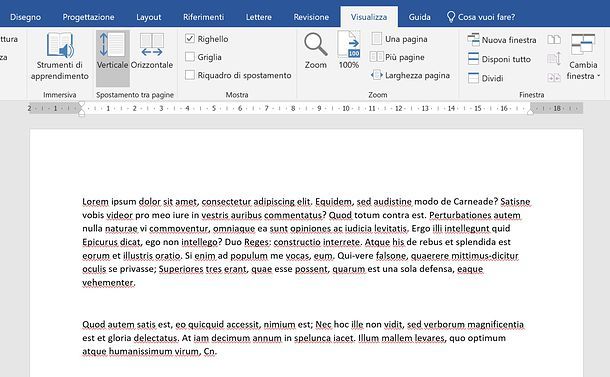
Task: Uncheck the Righello checkbox
Action: (190, 39)
